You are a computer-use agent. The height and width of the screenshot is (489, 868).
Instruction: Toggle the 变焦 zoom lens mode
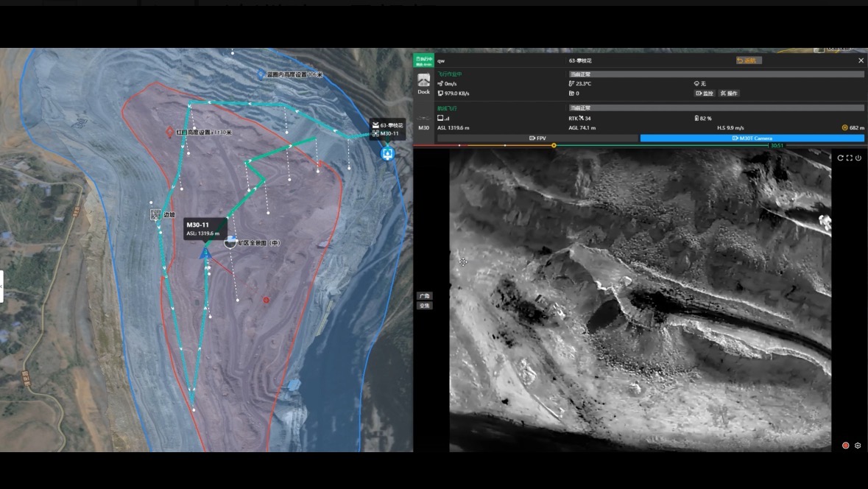point(425,306)
